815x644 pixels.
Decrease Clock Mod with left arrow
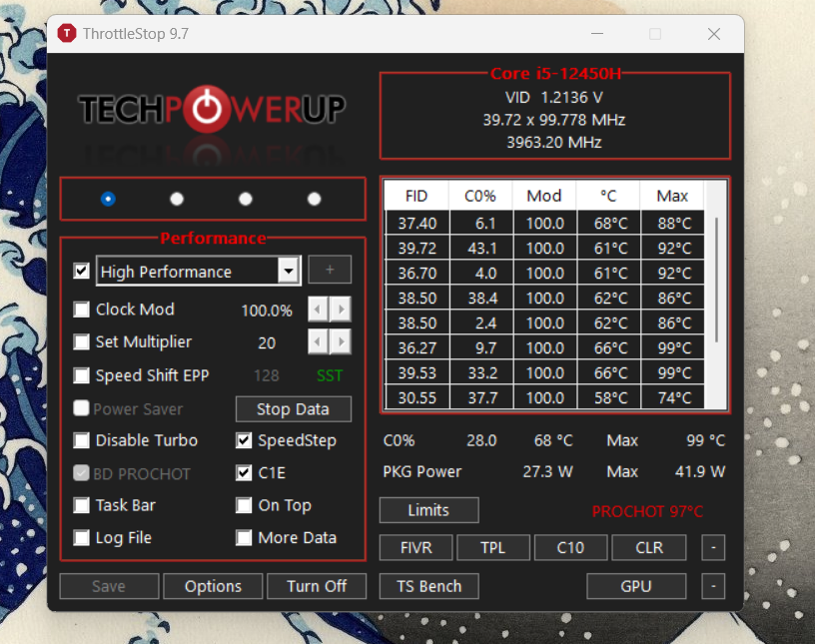[318, 310]
